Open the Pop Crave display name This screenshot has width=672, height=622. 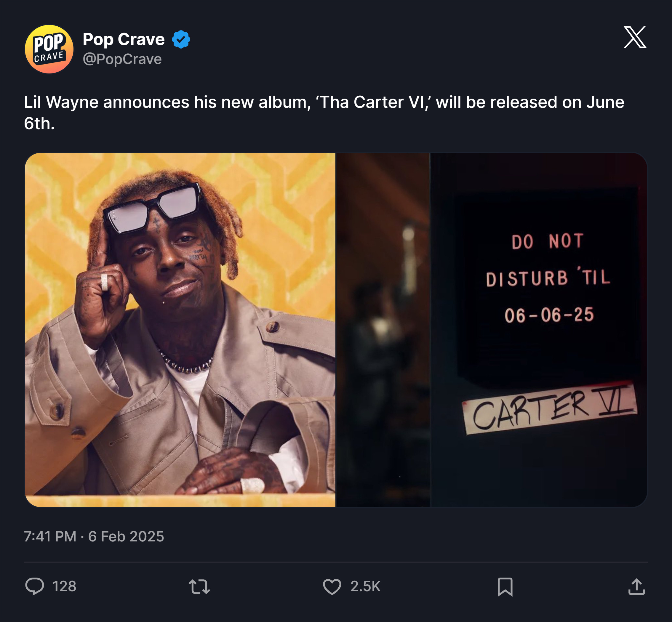(124, 39)
